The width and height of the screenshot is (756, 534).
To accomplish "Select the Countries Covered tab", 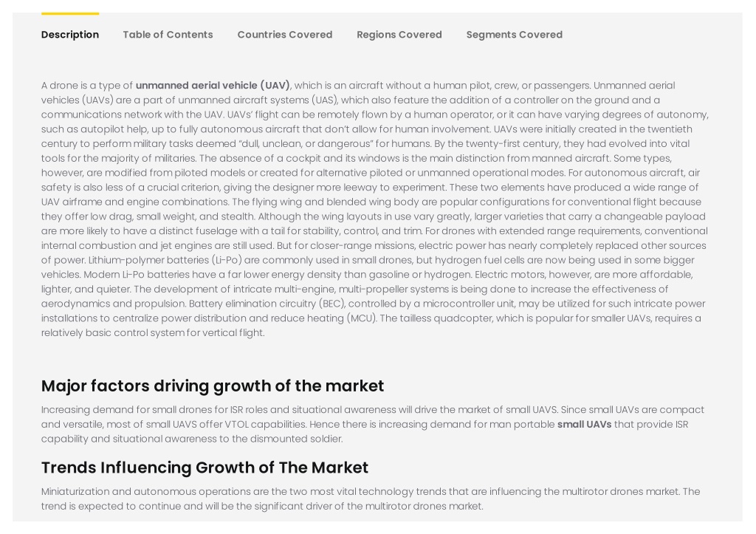I will [285, 35].
